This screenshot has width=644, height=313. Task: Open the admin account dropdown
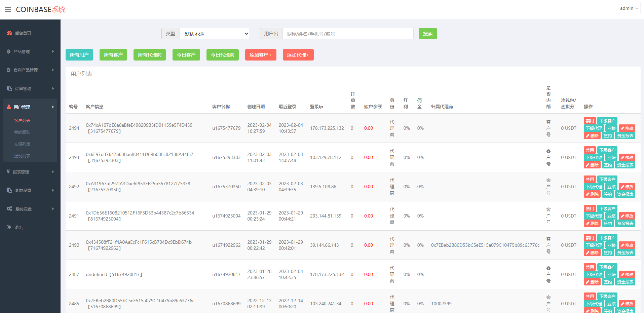(x=629, y=8)
